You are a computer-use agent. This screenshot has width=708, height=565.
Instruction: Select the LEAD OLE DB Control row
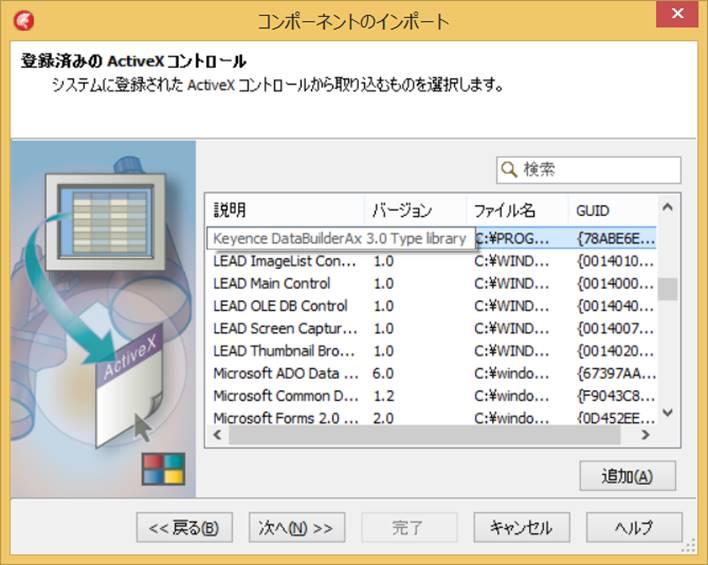point(431,306)
